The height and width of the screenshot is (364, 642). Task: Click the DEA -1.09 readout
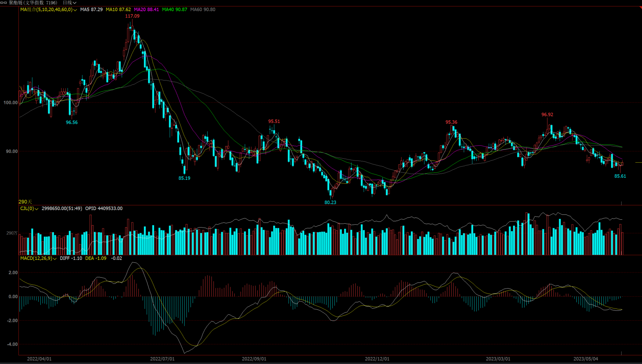96,258
